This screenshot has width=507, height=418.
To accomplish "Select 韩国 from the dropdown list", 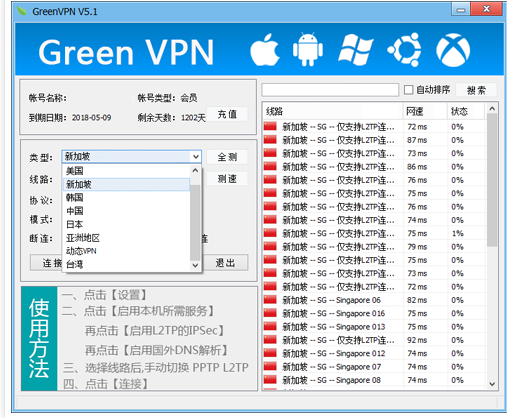I will pos(127,198).
